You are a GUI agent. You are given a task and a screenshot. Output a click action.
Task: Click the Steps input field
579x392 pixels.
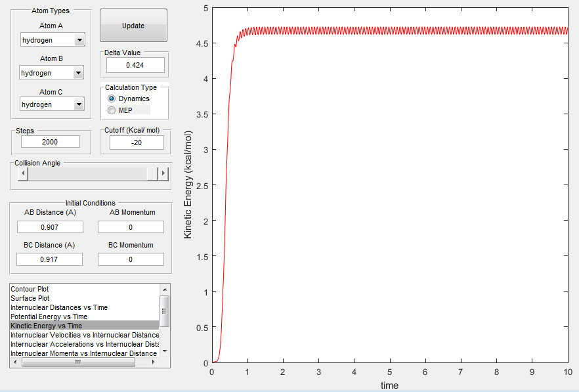[50, 142]
